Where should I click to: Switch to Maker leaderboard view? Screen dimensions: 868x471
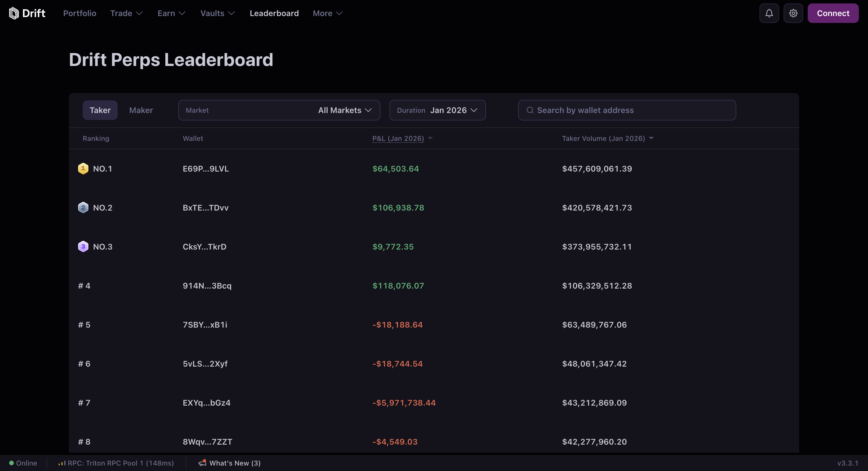(x=141, y=110)
